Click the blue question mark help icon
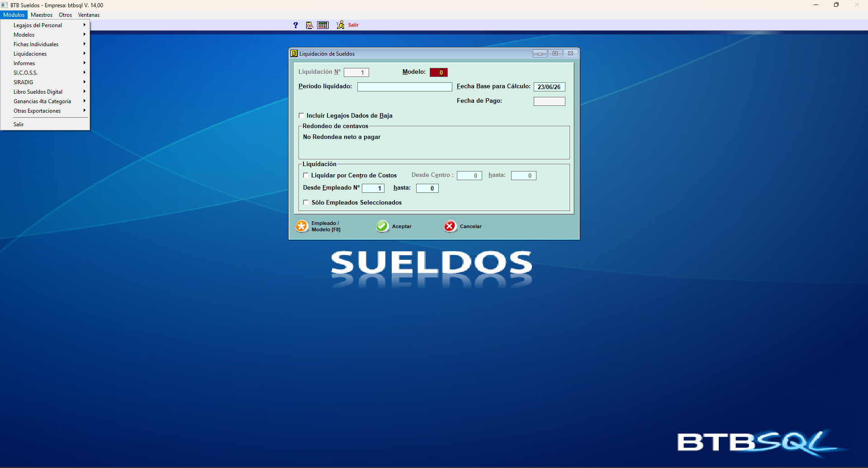This screenshot has width=868, height=468. coord(295,25)
